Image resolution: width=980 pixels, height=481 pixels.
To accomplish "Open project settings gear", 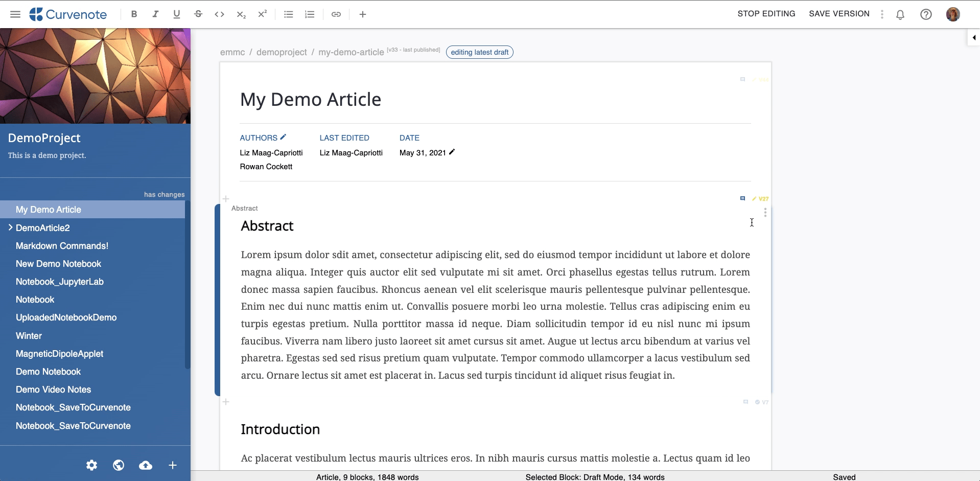I will 91,465.
